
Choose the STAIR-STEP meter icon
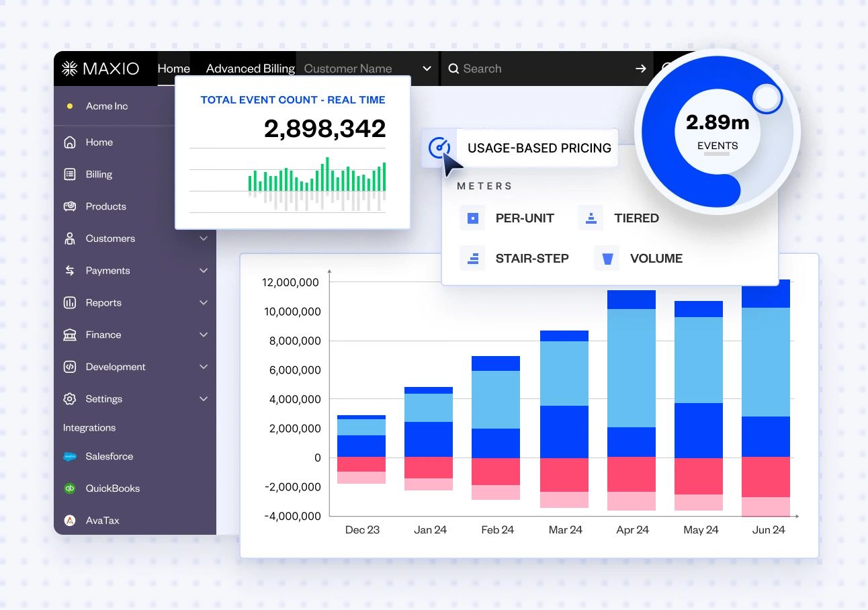coord(473,257)
